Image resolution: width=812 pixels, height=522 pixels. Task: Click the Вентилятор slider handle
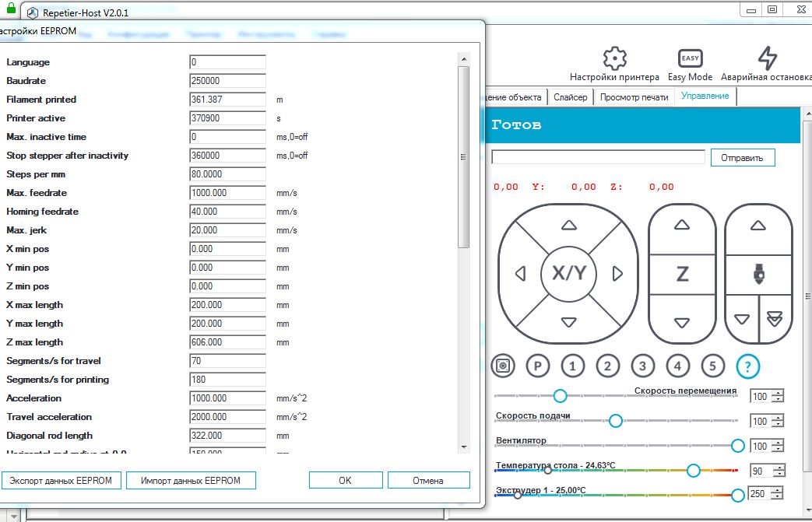click(x=738, y=446)
